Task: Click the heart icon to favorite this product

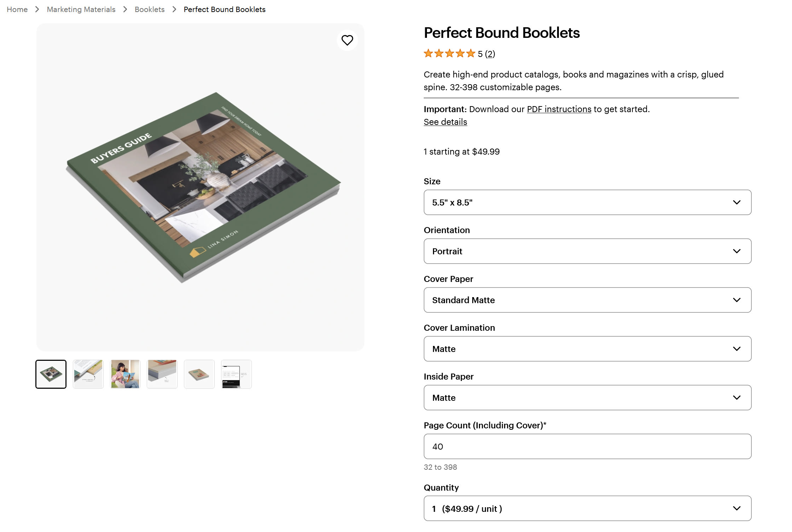Action: tap(347, 40)
